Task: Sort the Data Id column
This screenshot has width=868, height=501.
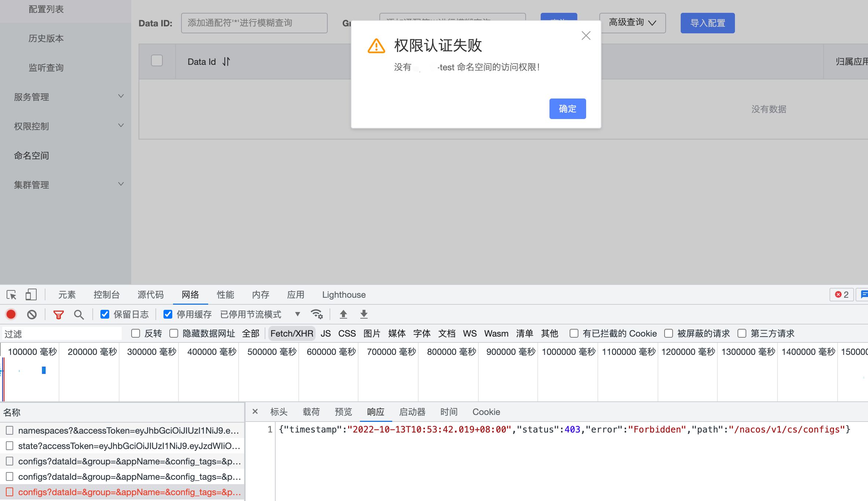Action: [226, 62]
